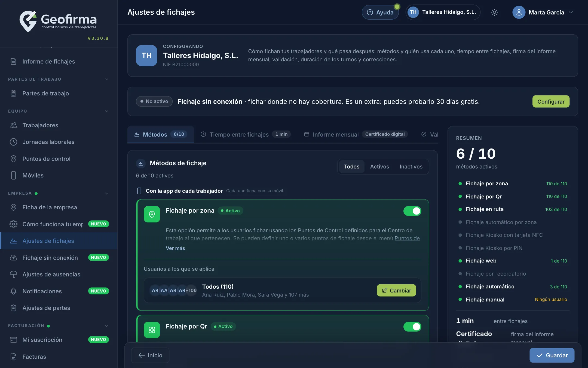The width and height of the screenshot is (588, 368).
Task: Toggle the light/dark theme sun icon
Action: 494,12
